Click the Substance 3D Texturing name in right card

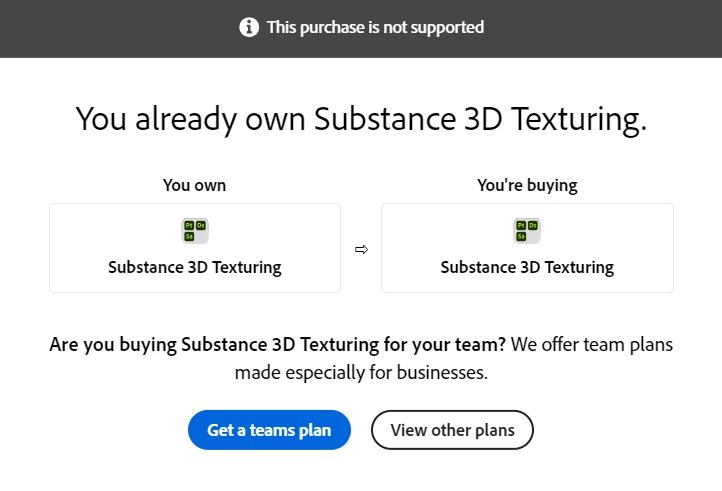pyautogui.click(x=527, y=267)
